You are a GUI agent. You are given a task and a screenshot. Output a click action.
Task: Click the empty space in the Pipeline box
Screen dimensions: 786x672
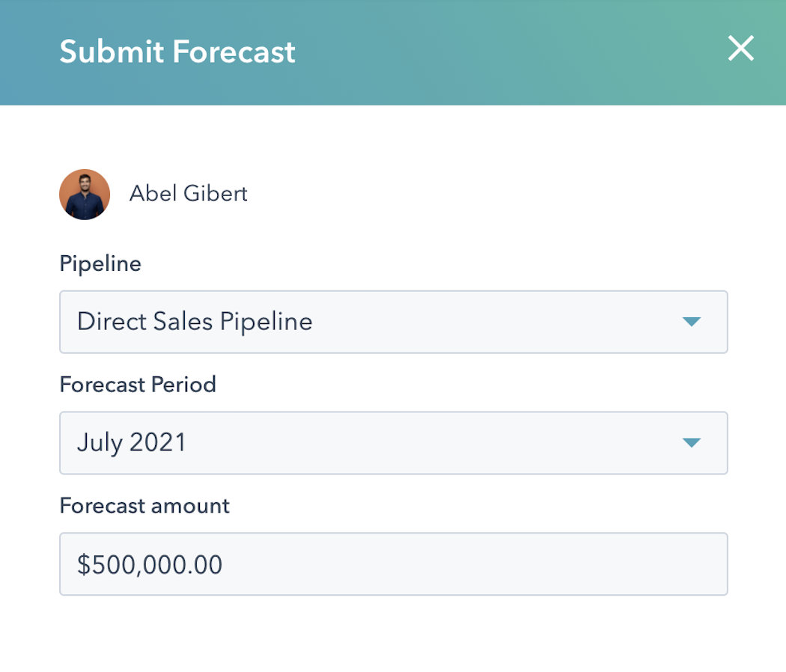487,322
